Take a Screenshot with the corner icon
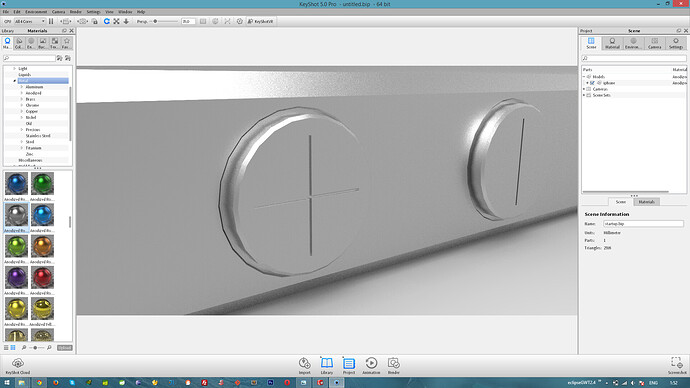690x388 pixels. point(677,366)
